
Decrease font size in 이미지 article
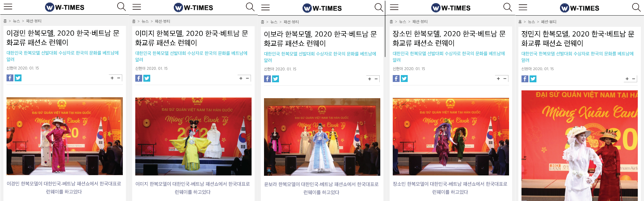248,78
